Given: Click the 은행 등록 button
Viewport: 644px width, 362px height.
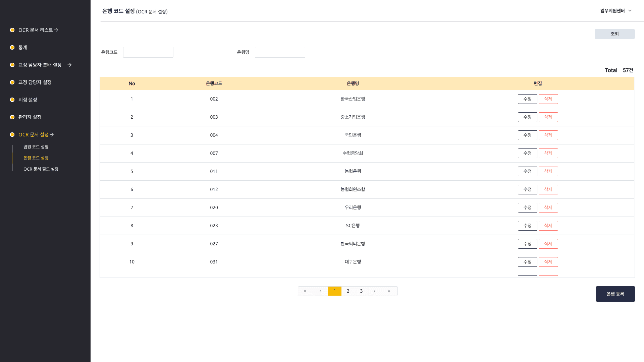Looking at the screenshot, I should click(615, 294).
